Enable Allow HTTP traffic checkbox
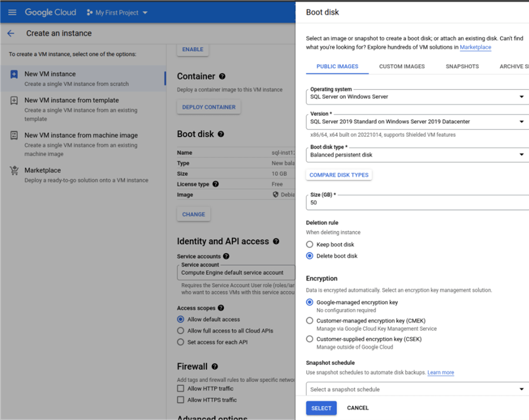Image resolution: width=529 pixels, height=420 pixels. coord(181,388)
